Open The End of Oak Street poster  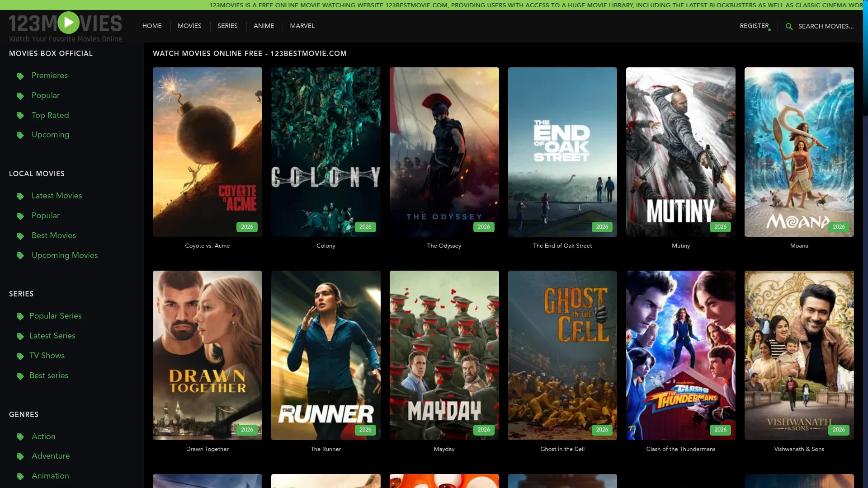[562, 152]
